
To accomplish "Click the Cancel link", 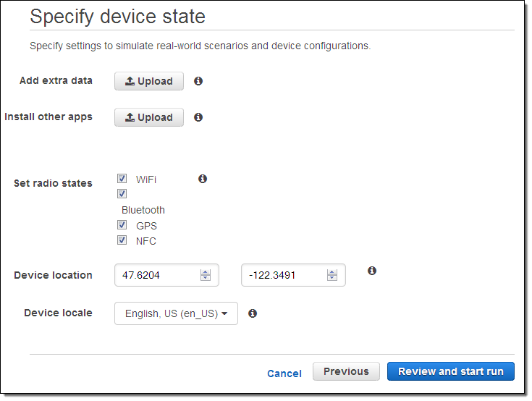I will (x=284, y=373).
